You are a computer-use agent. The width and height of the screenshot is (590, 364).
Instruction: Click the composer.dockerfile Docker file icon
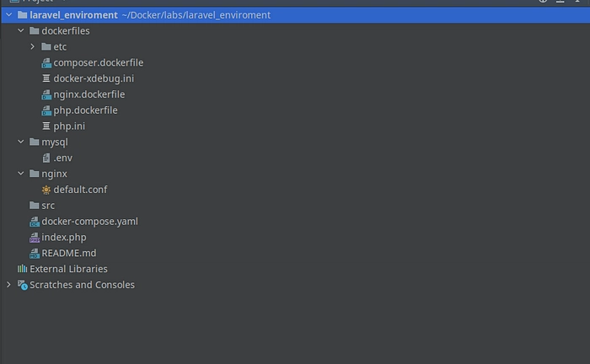(x=46, y=63)
